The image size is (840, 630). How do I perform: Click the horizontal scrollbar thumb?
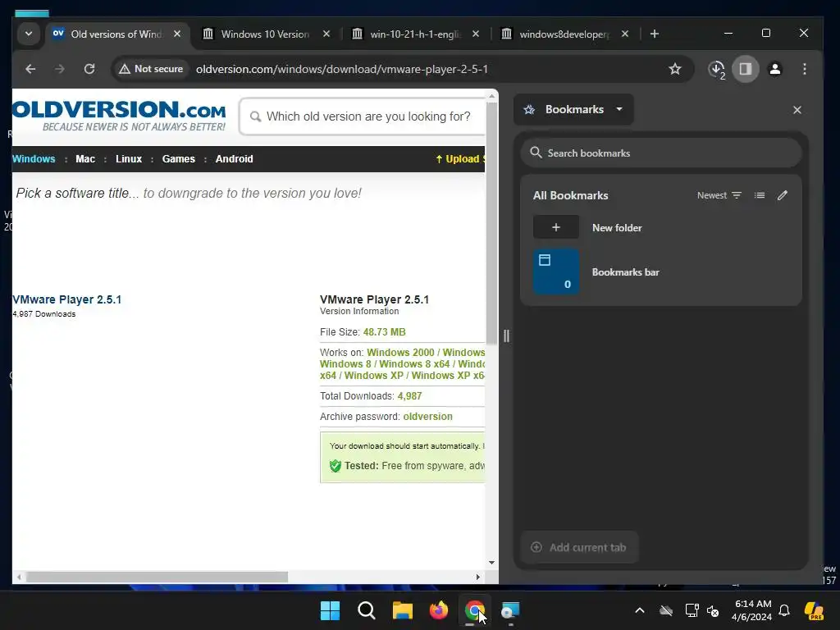tap(157, 577)
